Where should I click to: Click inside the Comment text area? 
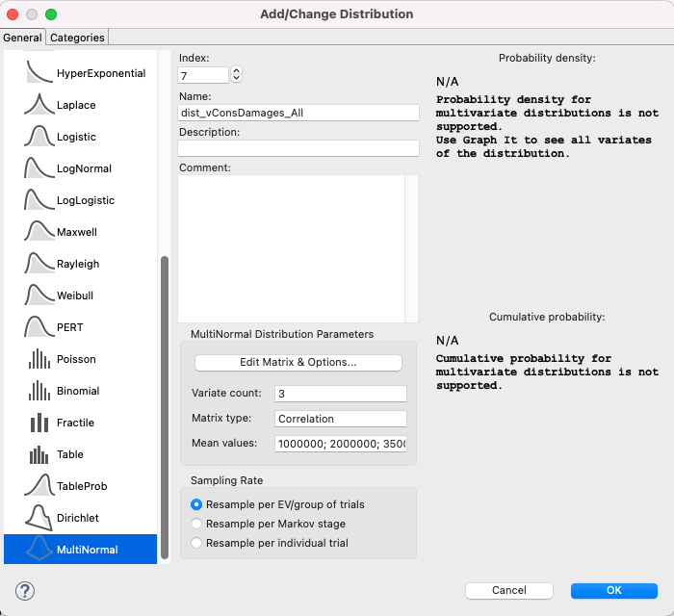291,248
